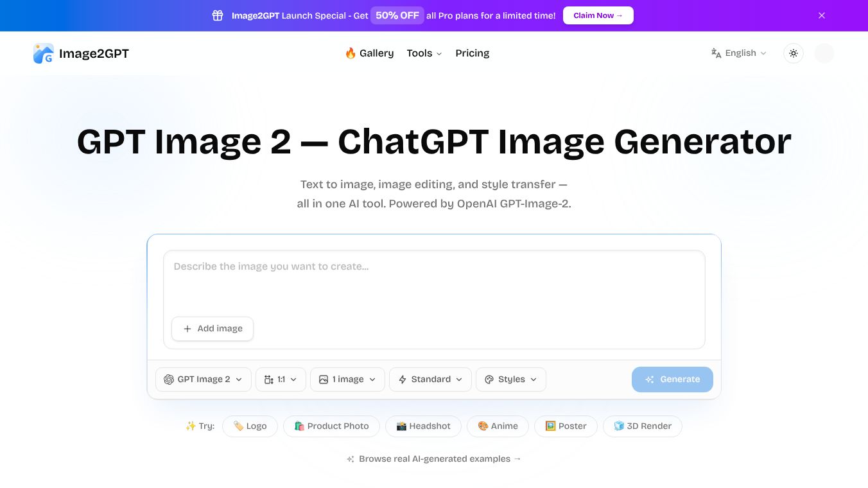868x488 pixels.
Task: Select the OpenAI logo icon in model selector
Action: tap(169, 379)
